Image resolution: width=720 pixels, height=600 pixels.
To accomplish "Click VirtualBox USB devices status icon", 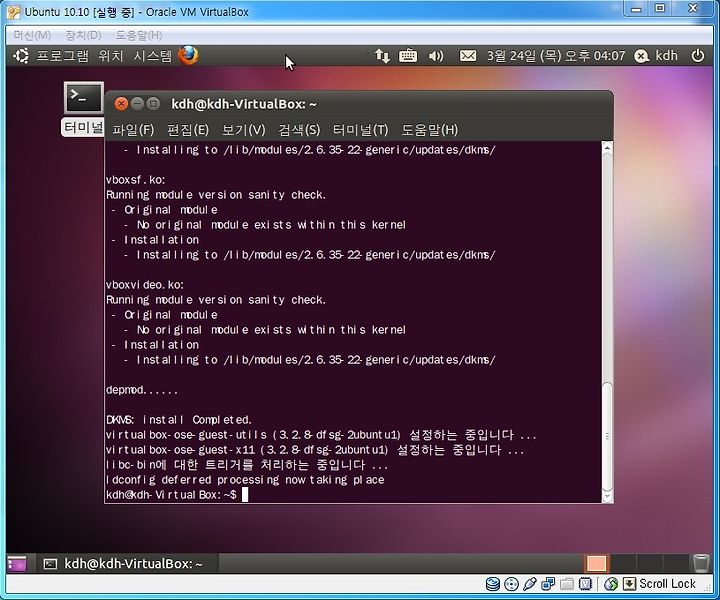I will coord(529,584).
